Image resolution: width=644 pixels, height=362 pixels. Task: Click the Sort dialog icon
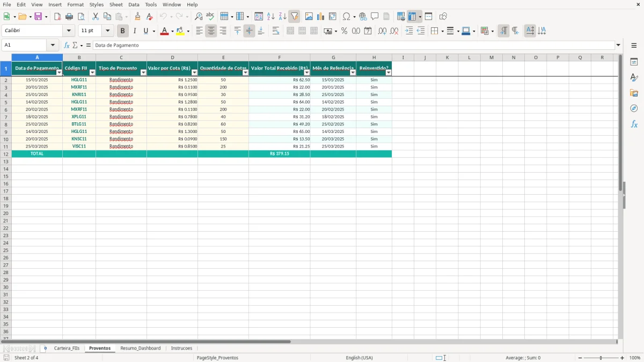(x=259, y=17)
